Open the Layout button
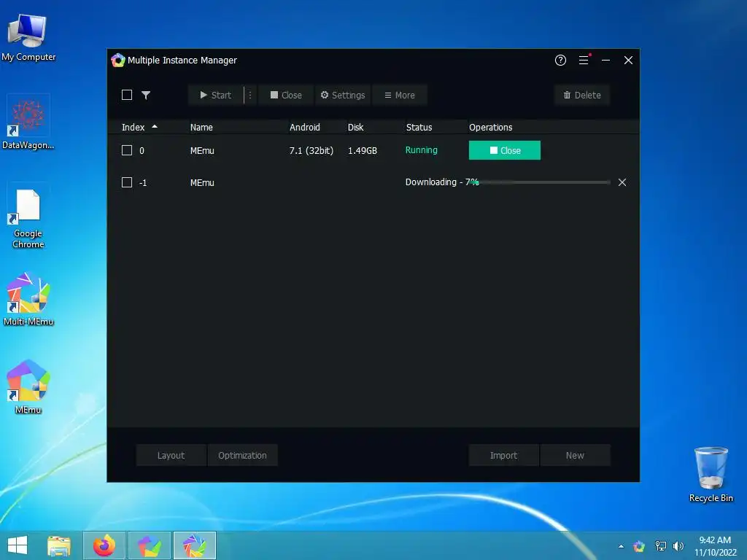 coord(171,455)
